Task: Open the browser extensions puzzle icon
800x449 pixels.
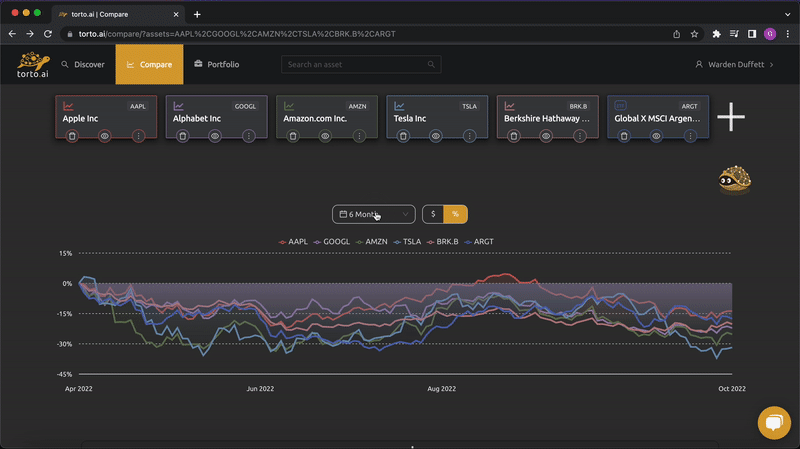Action: click(716, 34)
